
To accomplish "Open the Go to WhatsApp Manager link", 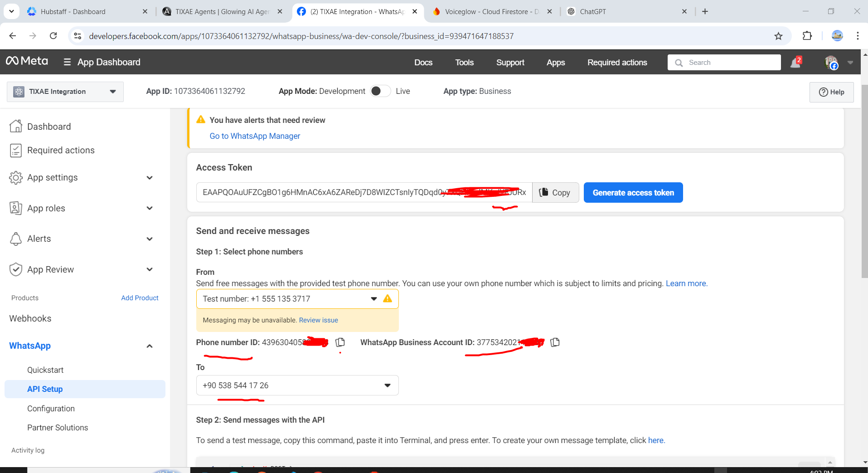I will point(254,136).
